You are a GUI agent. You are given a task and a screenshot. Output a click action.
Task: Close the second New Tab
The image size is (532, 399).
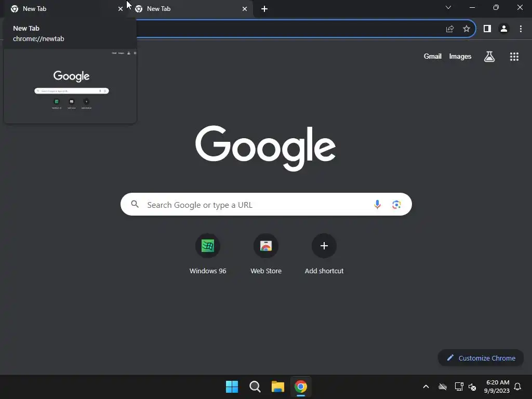click(245, 9)
